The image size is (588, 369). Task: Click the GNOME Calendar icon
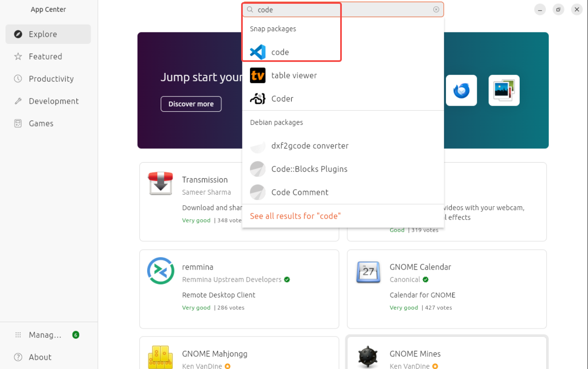click(x=368, y=272)
